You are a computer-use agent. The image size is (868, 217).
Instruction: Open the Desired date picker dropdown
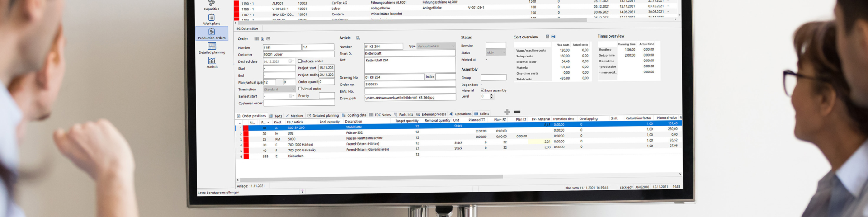[x=291, y=61]
